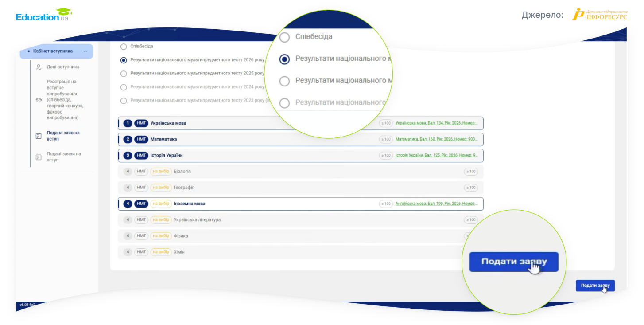The width and height of the screenshot is (644, 325).
Task: Open the Українська мова score 134 certificate link
Action: click(437, 123)
